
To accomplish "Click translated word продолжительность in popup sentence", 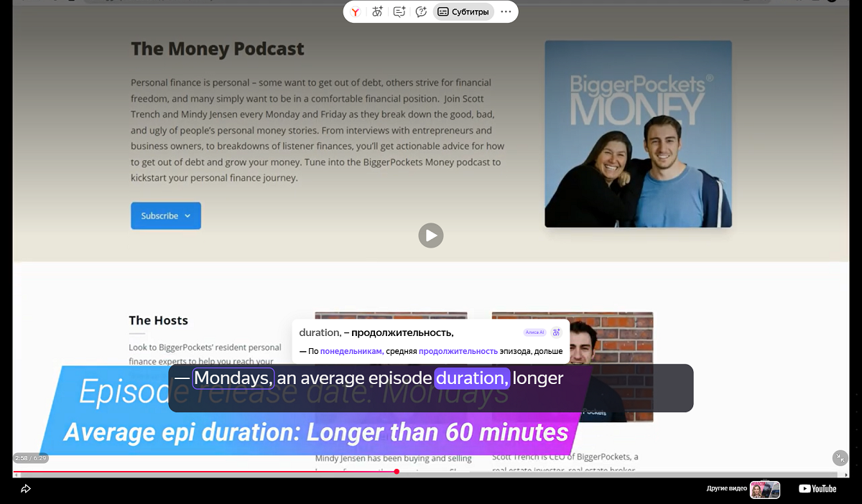I will click(x=458, y=351).
